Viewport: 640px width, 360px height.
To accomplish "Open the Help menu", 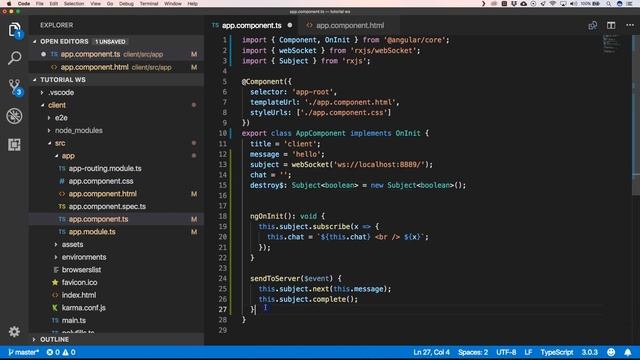I will click(193, 3).
